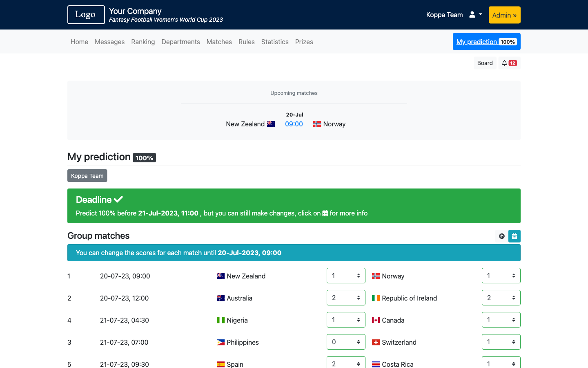Open the Republic of Ireland score selector
The image size is (588, 368).
click(501, 298)
